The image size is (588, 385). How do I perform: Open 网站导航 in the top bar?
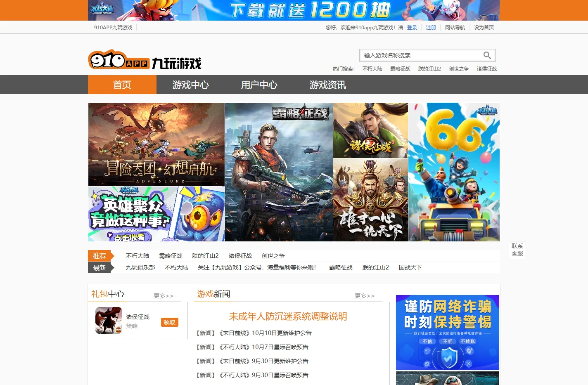pos(455,28)
